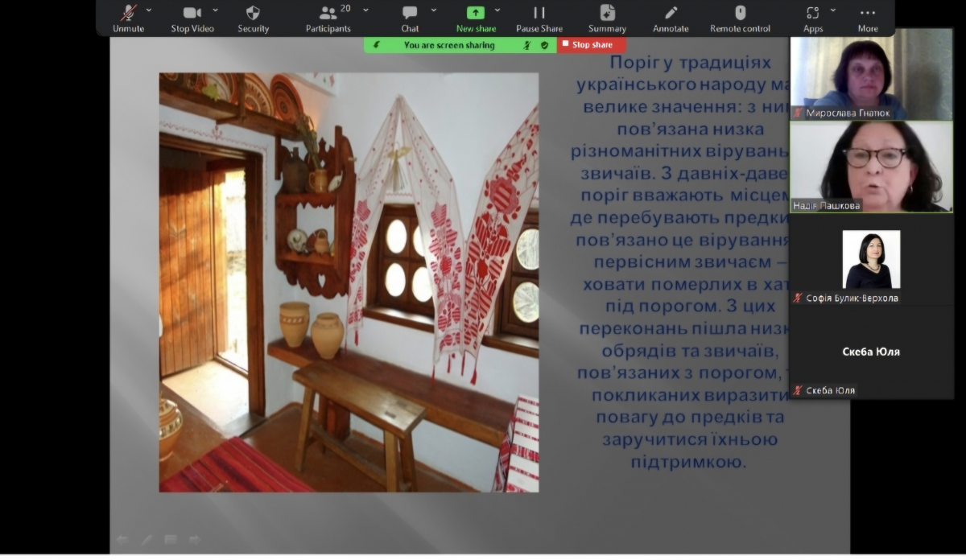Click the New share button
Viewport: 966px width, 560px height.
coord(476,18)
